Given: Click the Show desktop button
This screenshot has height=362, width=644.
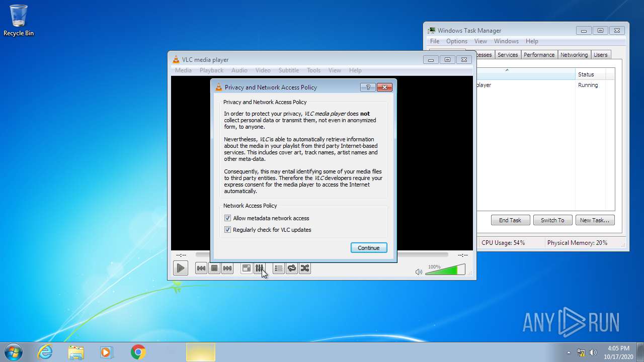Looking at the screenshot, I should [640, 352].
